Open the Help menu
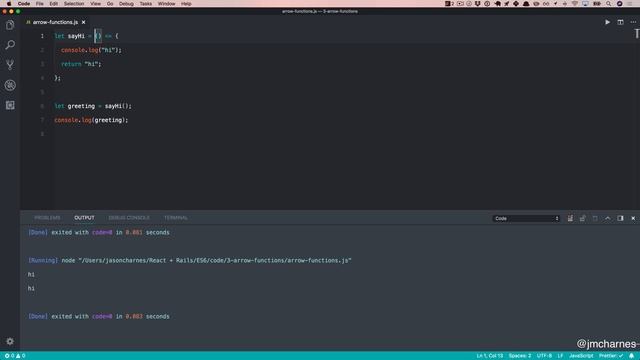The width and height of the screenshot is (640, 360). [x=186, y=4]
